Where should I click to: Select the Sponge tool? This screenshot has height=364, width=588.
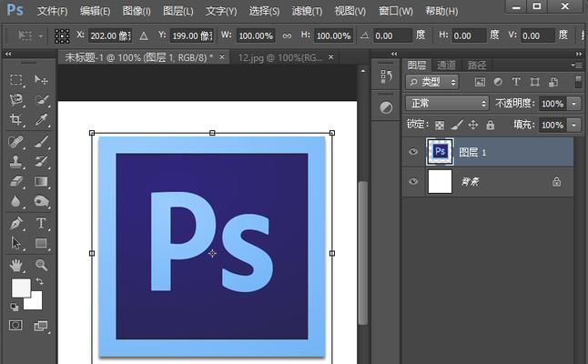tap(40, 201)
